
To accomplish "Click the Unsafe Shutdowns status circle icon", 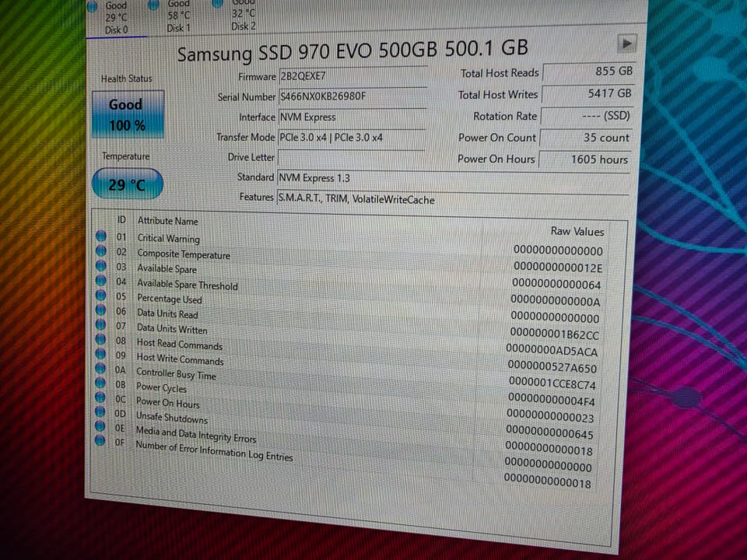I will (100, 411).
